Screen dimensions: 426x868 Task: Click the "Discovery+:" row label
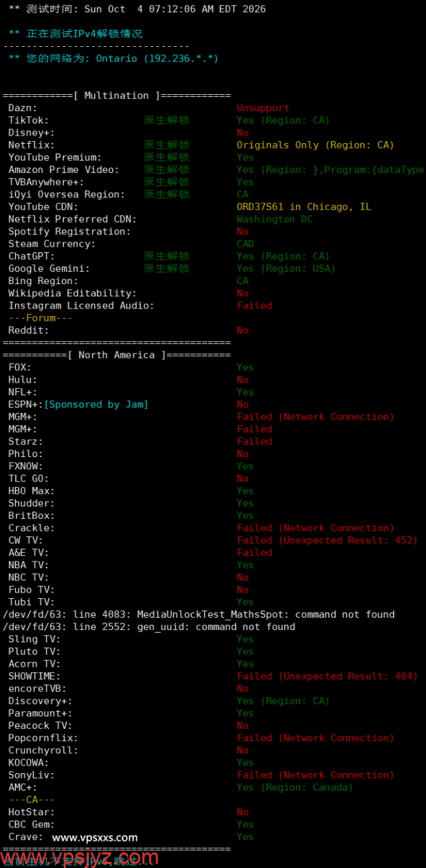click(x=41, y=701)
